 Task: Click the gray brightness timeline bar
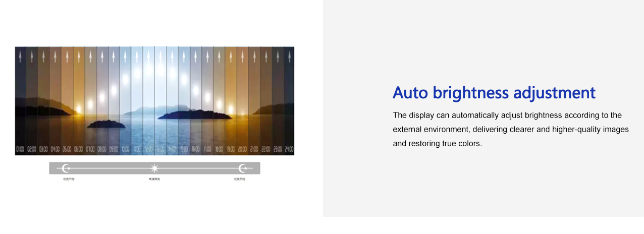(x=202, y=168)
